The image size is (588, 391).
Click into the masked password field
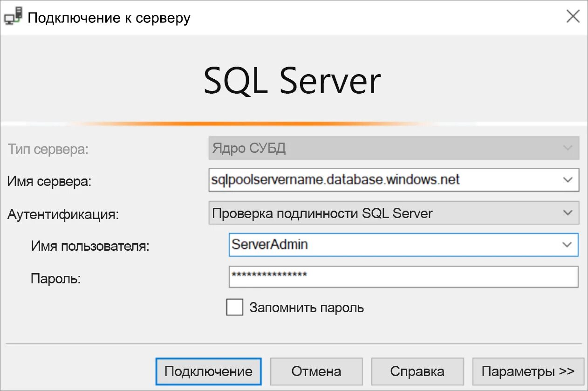pyautogui.click(x=403, y=277)
